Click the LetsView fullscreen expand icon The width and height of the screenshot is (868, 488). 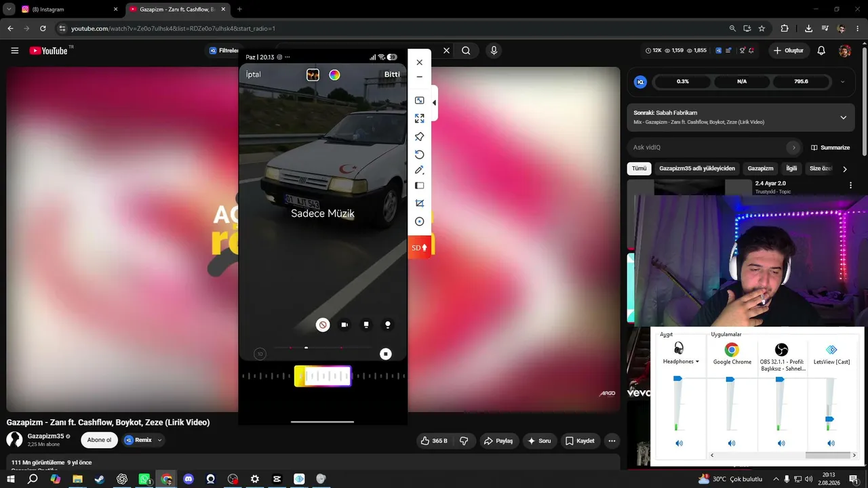[419, 118]
